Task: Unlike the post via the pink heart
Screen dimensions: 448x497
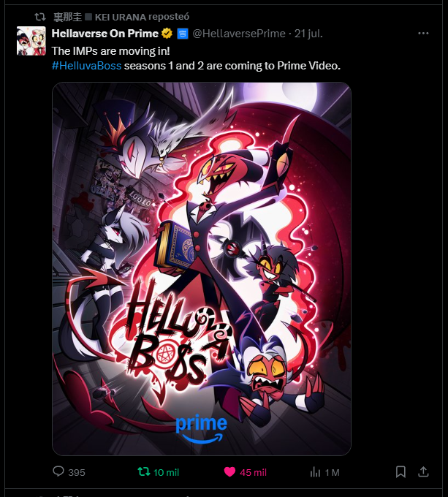Action: click(229, 472)
